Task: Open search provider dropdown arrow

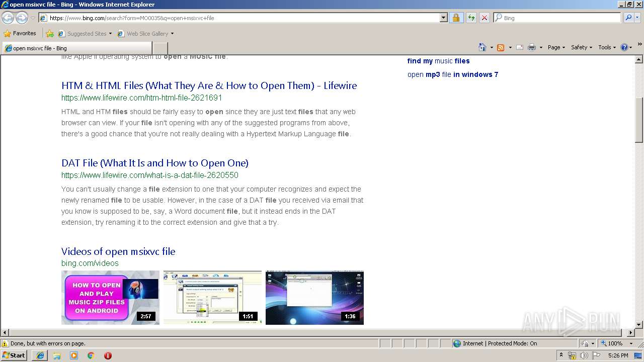Action: (638, 18)
